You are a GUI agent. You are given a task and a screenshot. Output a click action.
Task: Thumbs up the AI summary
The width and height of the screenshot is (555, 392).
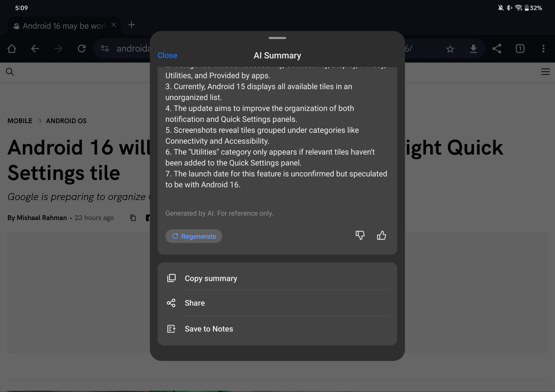[381, 236]
